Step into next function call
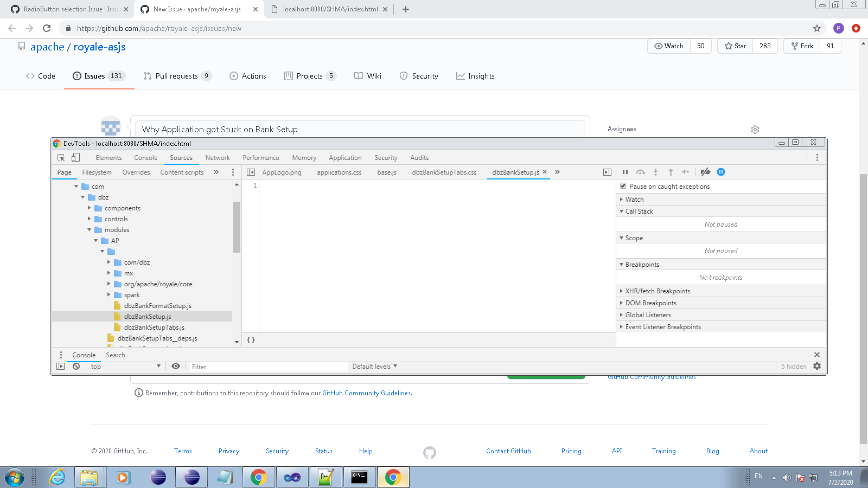This screenshot has width=868, height=488. (x=655, y=172)
